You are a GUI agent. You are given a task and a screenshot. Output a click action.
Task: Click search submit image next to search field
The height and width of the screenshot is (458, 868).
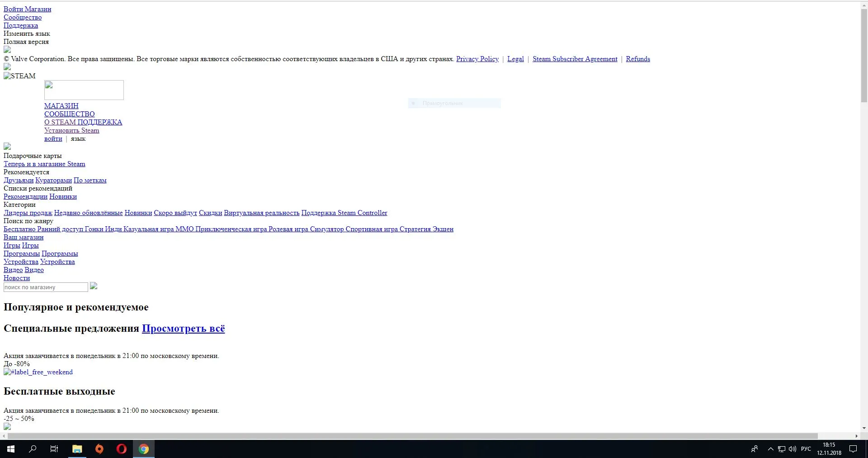click(x=94, y=286)
